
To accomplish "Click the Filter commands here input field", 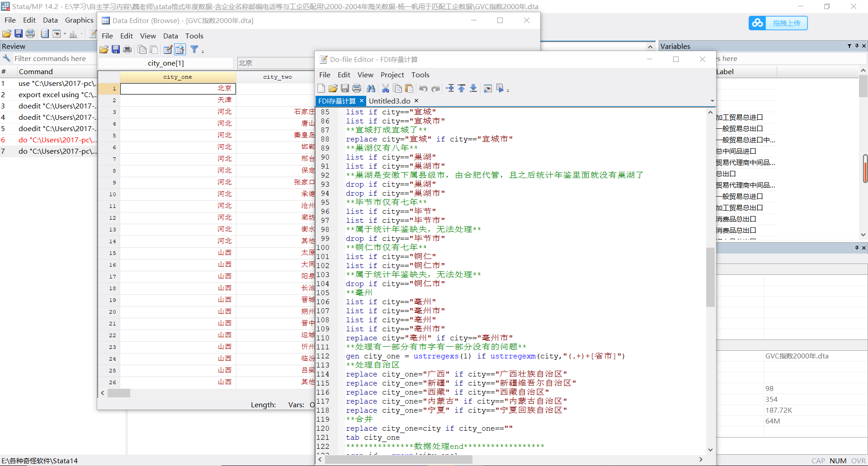I will coord(50,59).
